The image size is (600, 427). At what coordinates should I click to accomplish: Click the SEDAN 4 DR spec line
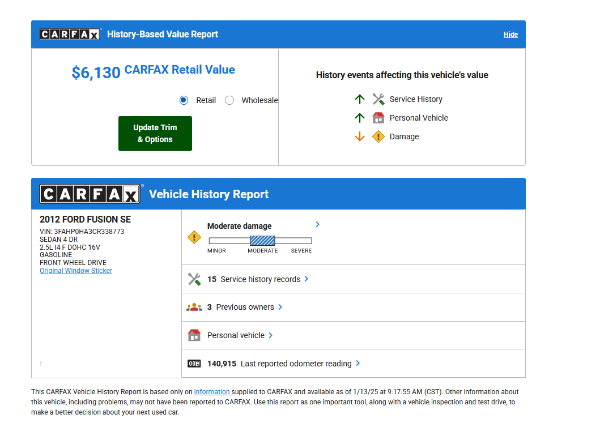(59, 240)
